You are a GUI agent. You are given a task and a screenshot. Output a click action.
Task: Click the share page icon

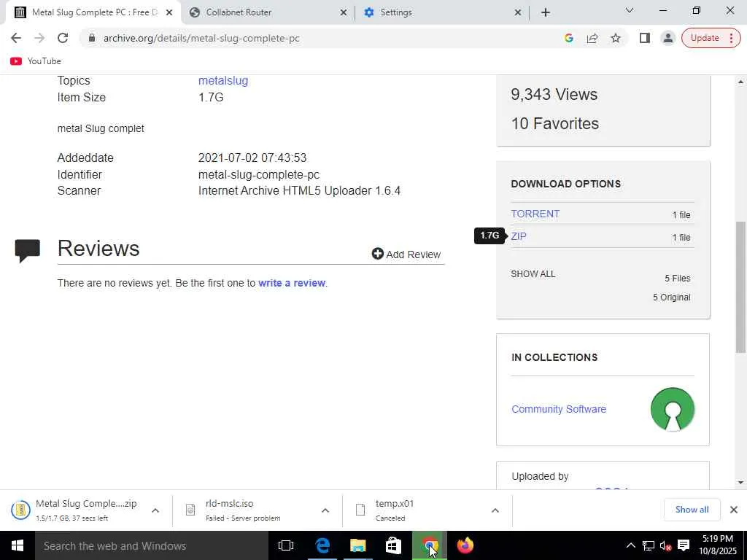592,38
